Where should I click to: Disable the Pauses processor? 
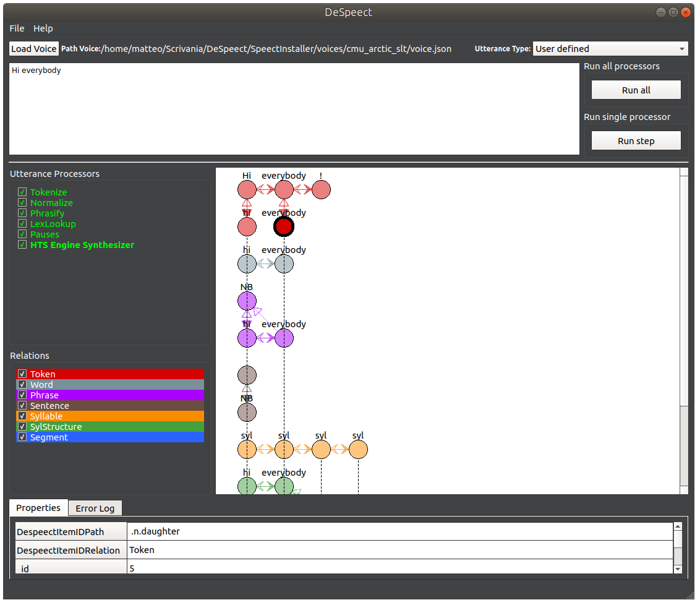pos(22,234)
